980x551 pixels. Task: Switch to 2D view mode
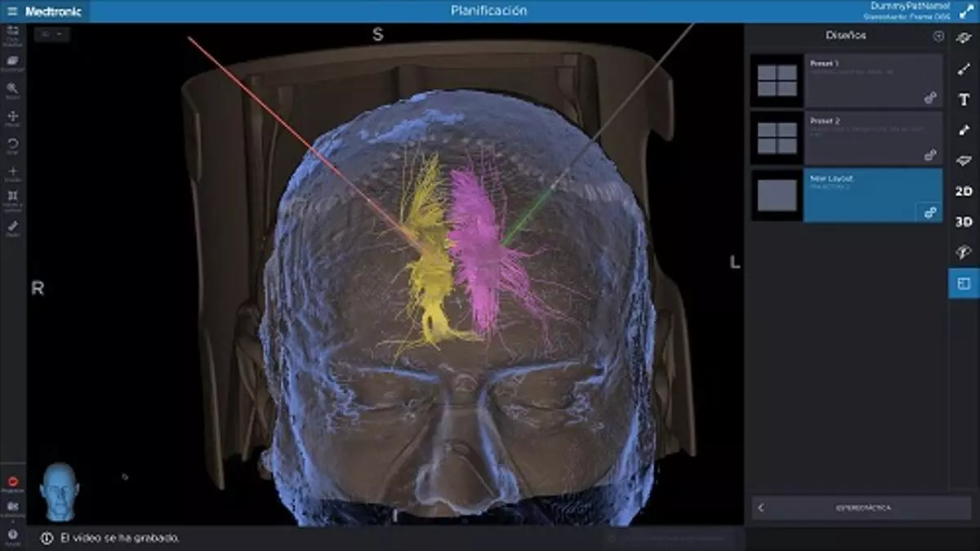pos(964,191)
